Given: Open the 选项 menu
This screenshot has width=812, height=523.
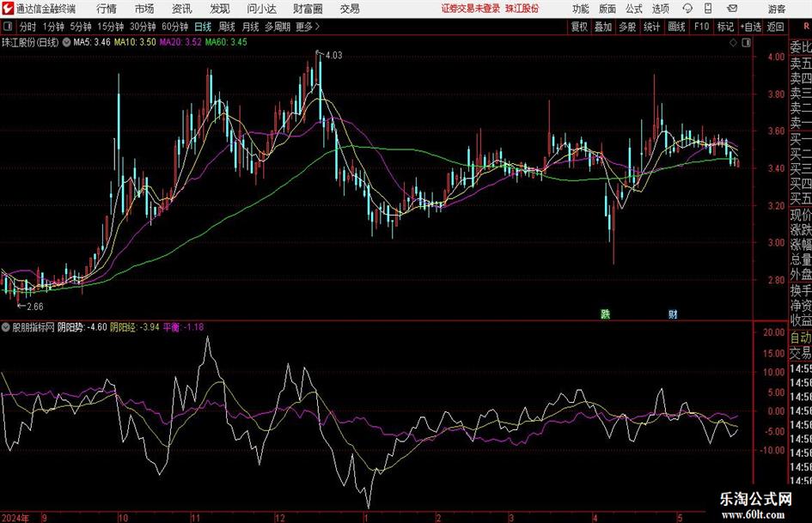Looking at the screenshot, I should pyautogui.click(x=660, y=9).
